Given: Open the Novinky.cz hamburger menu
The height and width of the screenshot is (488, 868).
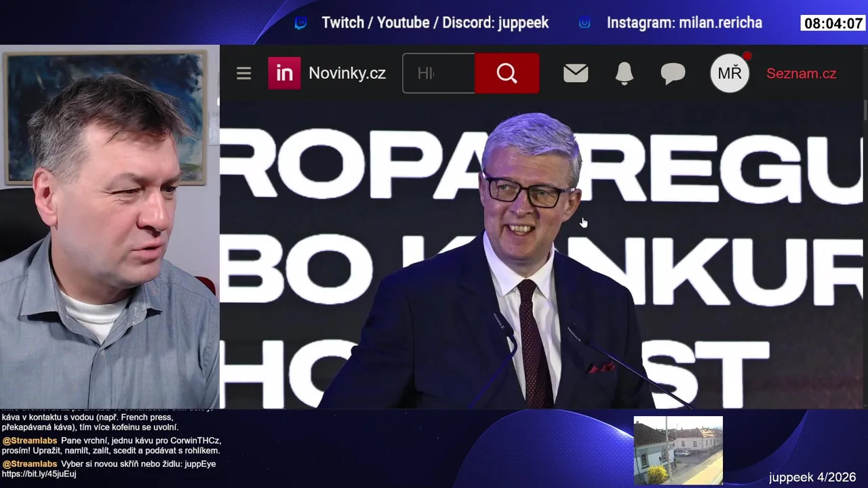Looking at the screenshot, I should click(x=243, y=73).
